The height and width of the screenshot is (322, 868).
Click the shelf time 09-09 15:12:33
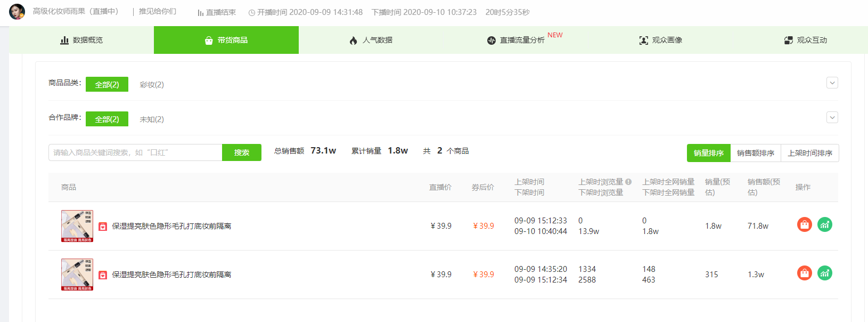[x=541, y=221]
